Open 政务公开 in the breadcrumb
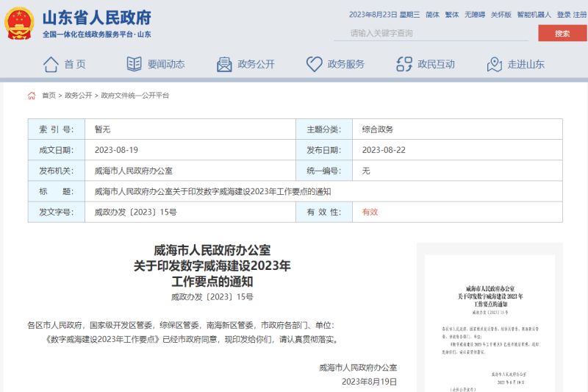This screenshot has width=588, height=392. click(x=79, y=96)
